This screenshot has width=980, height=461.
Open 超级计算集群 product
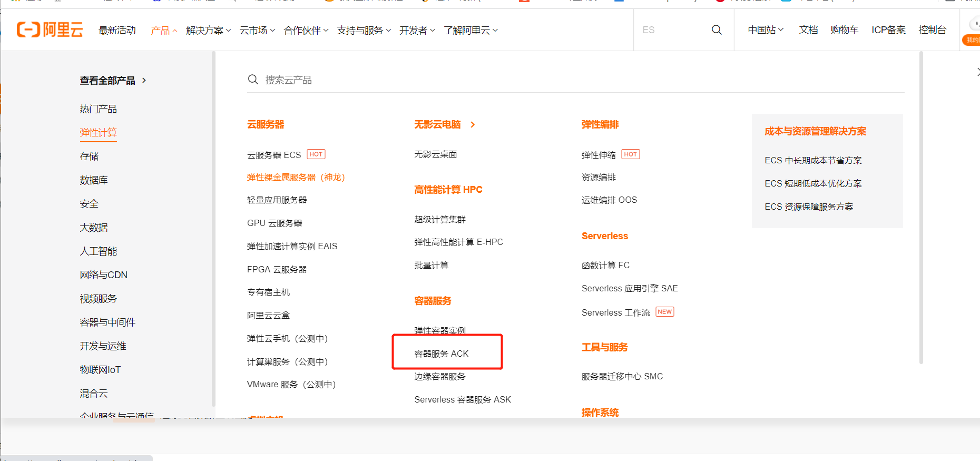[x=440, y=220]
